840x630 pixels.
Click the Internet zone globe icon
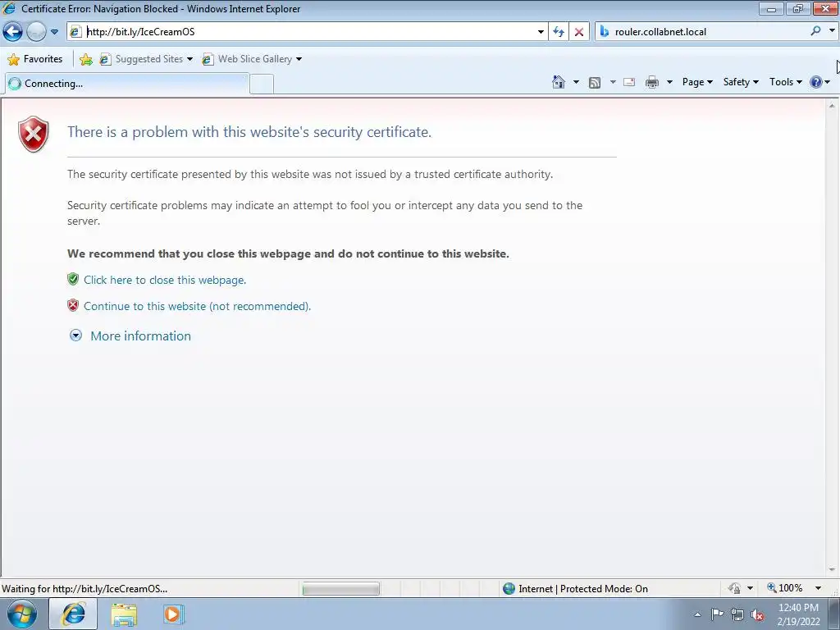509,589
